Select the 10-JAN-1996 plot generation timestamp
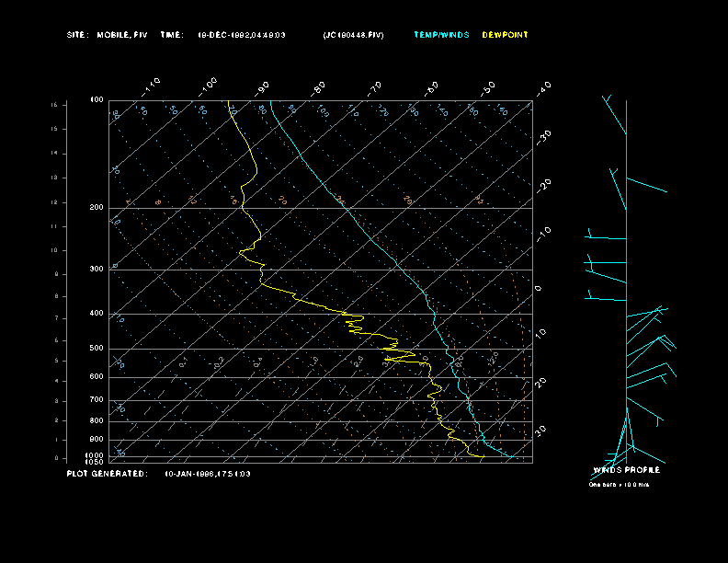The height and width of the screenshot is (563, 728). (208, 474)
